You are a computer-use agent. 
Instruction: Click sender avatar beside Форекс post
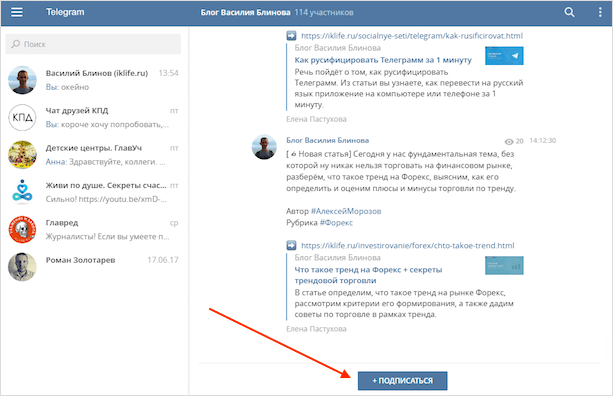(x=264, y=147)
